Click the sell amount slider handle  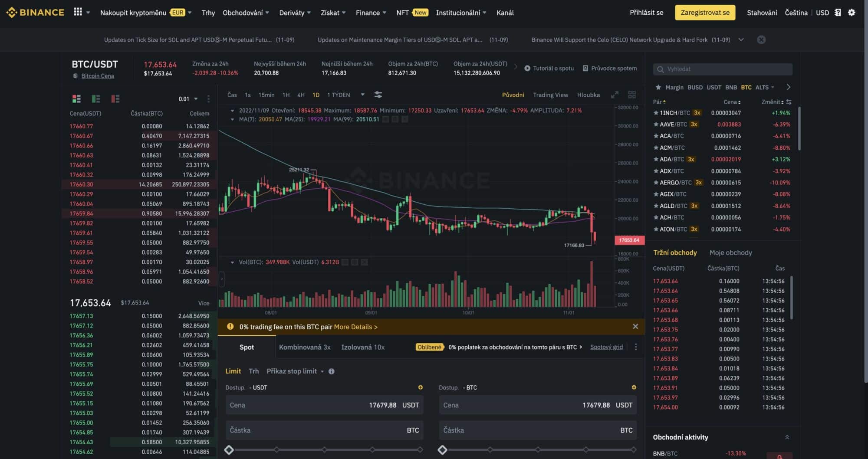(x=442, y=450)
